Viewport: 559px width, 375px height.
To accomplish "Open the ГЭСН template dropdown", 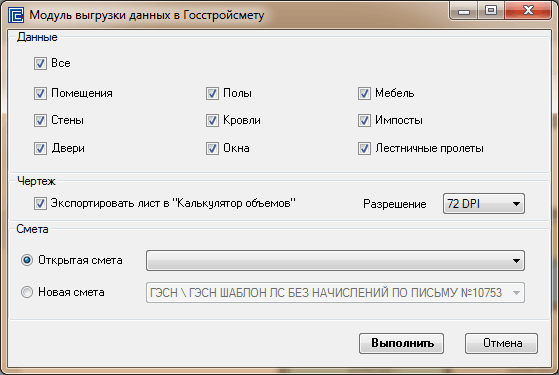I will coord(335,293).
